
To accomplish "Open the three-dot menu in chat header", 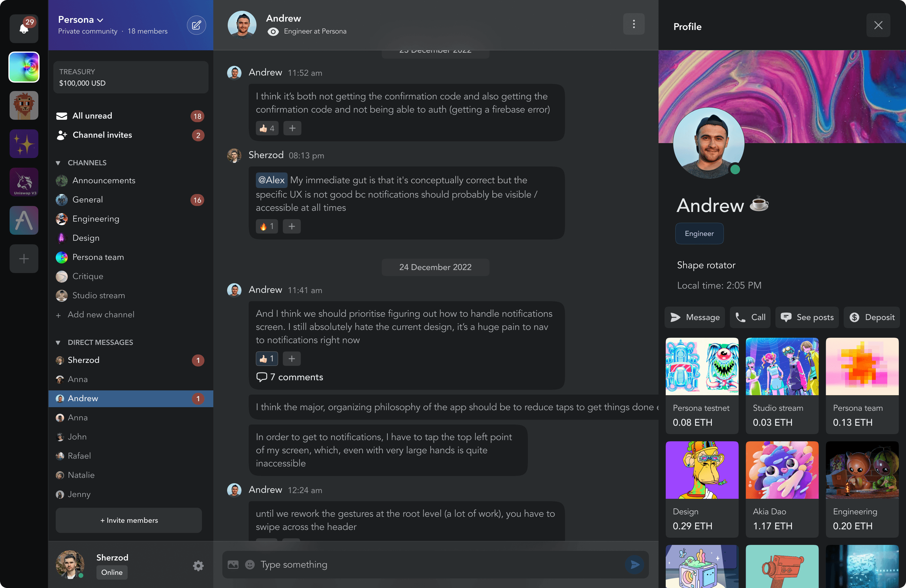I will pyautogui.click(x=633, y=24).
